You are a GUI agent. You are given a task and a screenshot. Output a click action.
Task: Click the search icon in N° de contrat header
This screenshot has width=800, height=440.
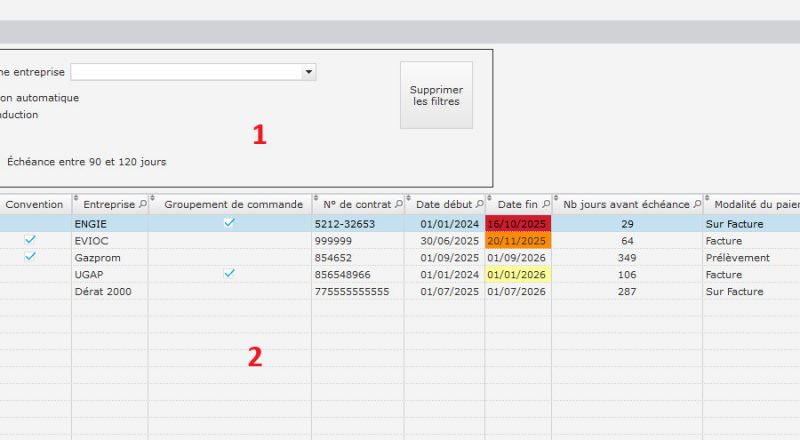pyautogui.click(x=398, y=204)
